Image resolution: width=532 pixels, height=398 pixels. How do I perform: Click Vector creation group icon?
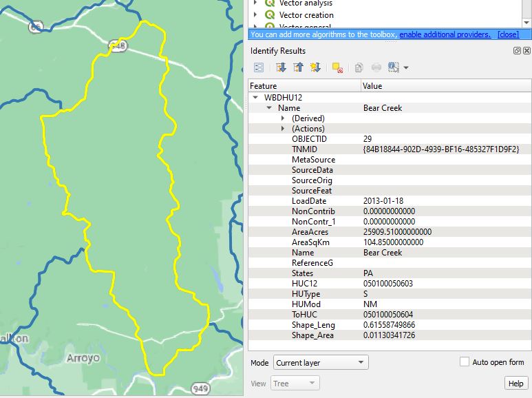tap(270, 15)
